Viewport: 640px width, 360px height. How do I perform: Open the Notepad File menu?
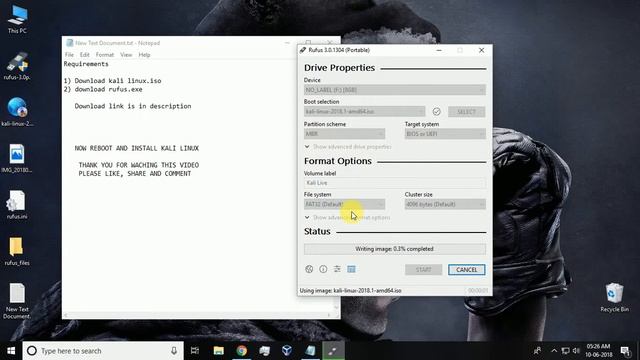[69, 55]
